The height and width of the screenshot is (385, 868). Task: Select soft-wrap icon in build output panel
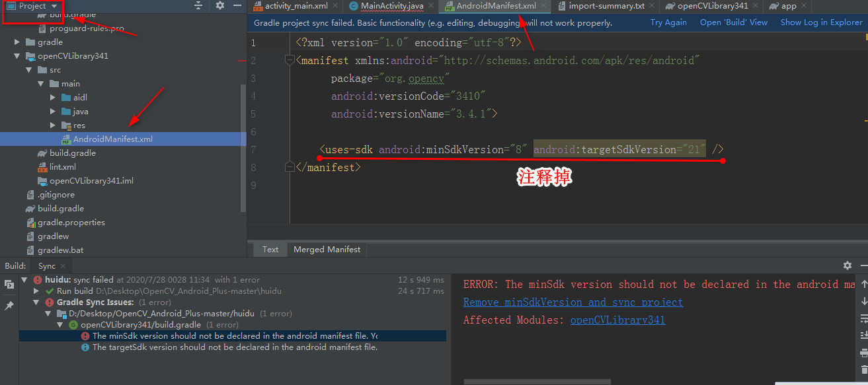point(863,318)
